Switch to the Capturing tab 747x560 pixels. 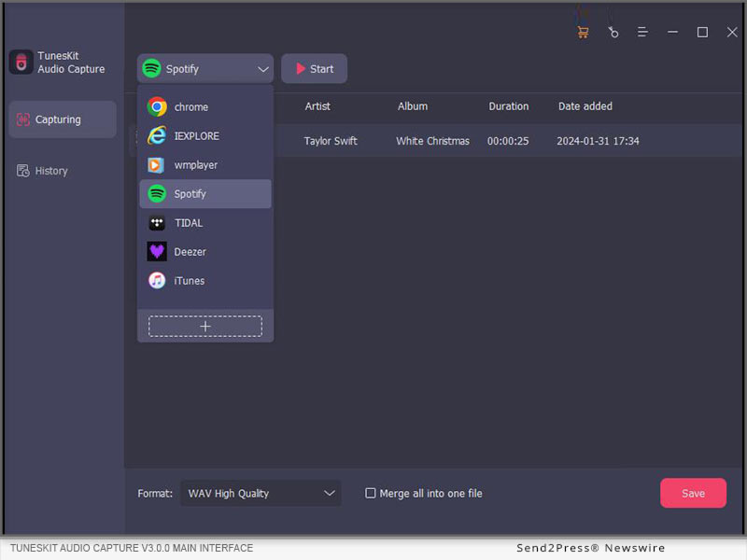click(x=62, y=119)
